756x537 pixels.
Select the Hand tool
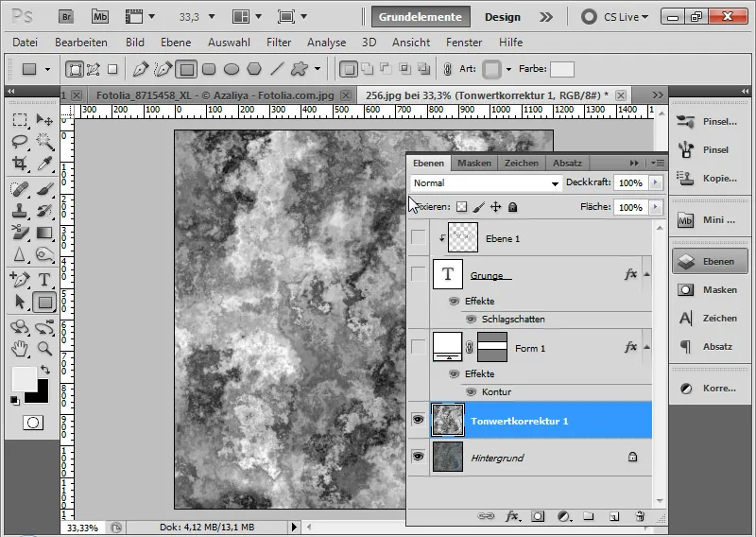20,348
